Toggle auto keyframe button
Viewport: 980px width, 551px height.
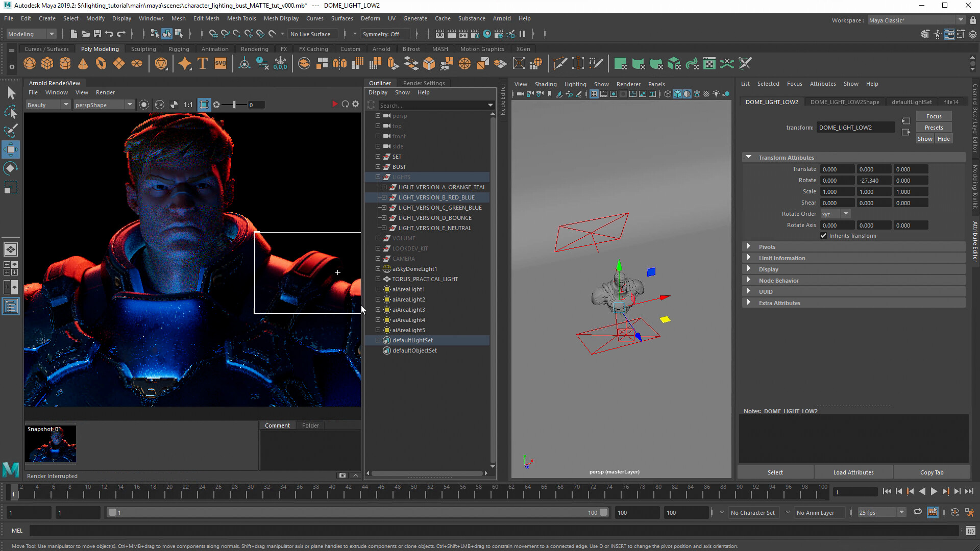point(954,512)
